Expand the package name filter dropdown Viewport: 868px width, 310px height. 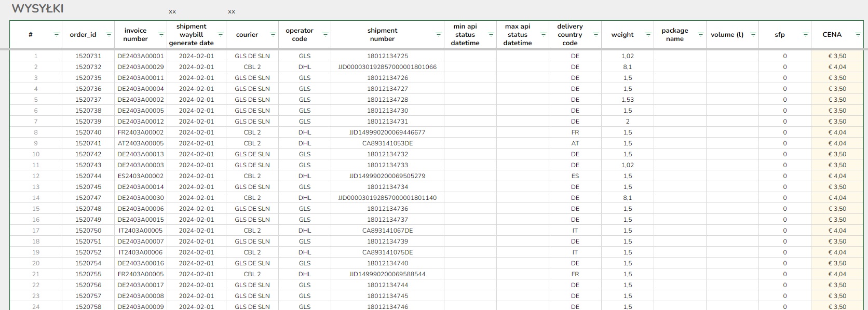point(700,35)
